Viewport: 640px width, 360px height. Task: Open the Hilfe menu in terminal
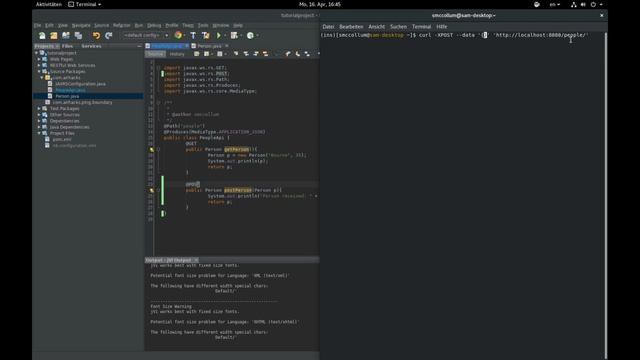(442, 27)
